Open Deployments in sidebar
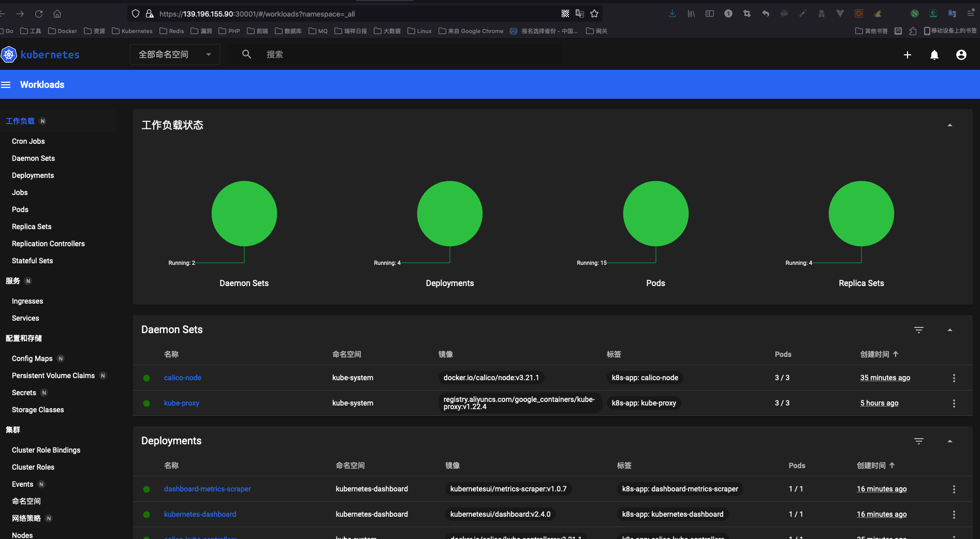Screen dimensions: 980x539 (x=33, y=175)
